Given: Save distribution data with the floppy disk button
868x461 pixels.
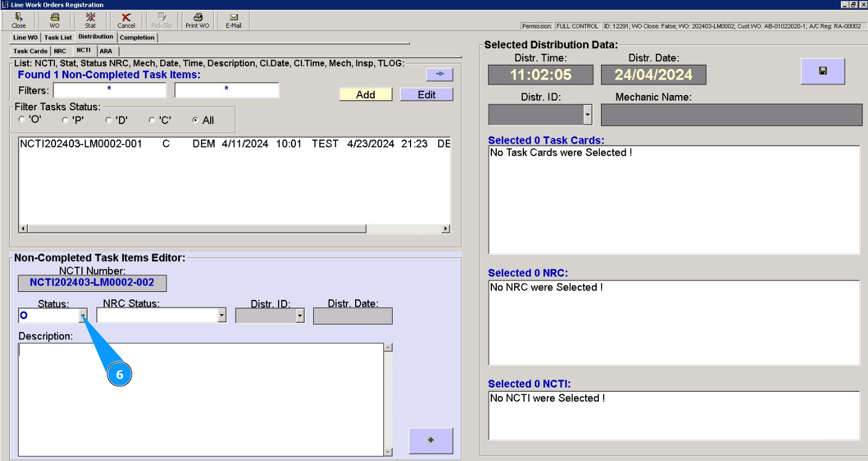Looking at the screenshot, I should click(x=822, y=71).
